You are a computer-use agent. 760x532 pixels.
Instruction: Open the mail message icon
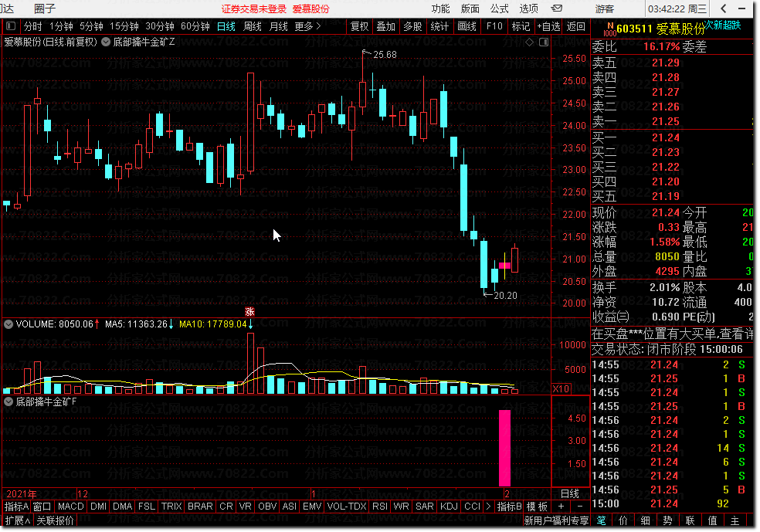pyautogui.click(x=557, y=8)
